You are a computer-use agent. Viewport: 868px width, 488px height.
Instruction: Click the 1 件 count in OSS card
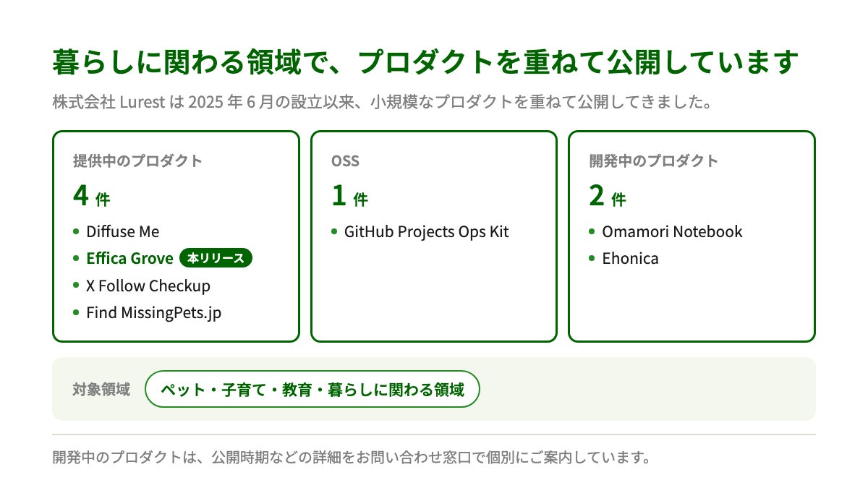coord(349,195)
